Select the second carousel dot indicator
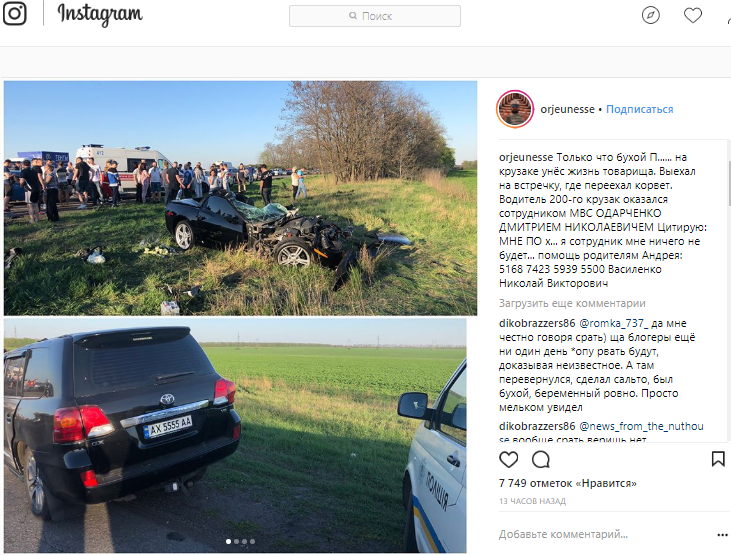The width and height of the screenshot is (731, 555). tap(236, 541)
